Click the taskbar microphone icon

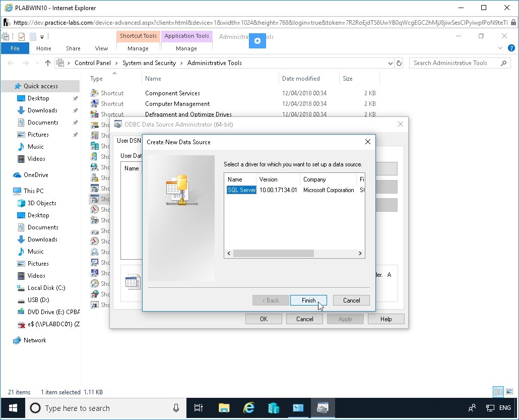pos(176,408)
